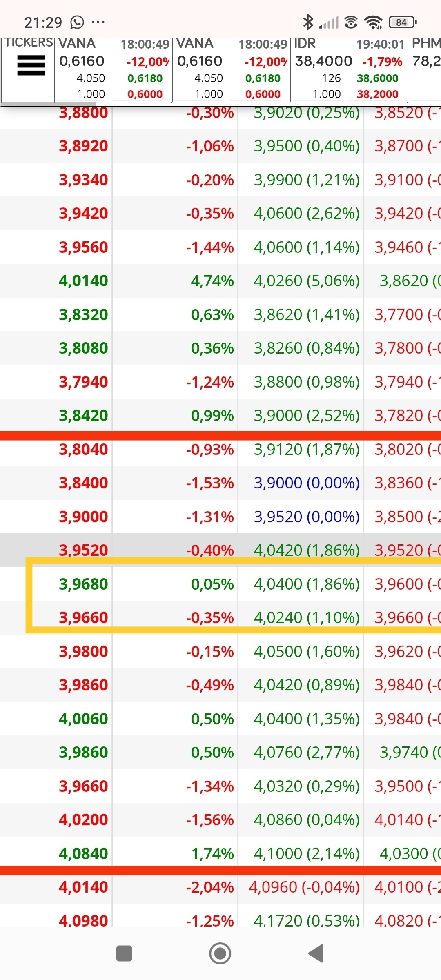Select the PHM ticker card
The image size is (441, 980).
click(x=425, y=69)
